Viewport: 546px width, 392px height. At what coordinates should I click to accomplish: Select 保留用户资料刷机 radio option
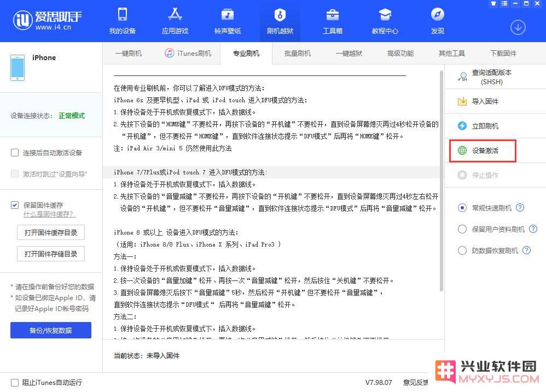462,229
